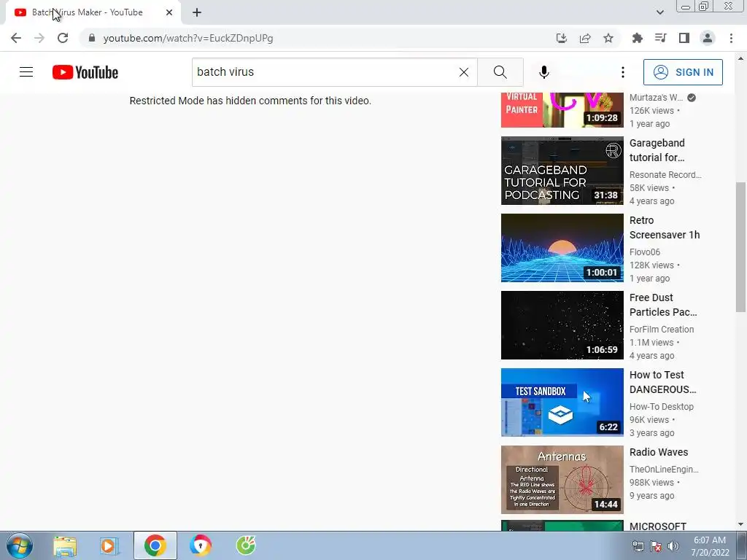Click the How-To Desktop channel name
747x560 pixels.
pyautogui.click(x=661, y=407)
